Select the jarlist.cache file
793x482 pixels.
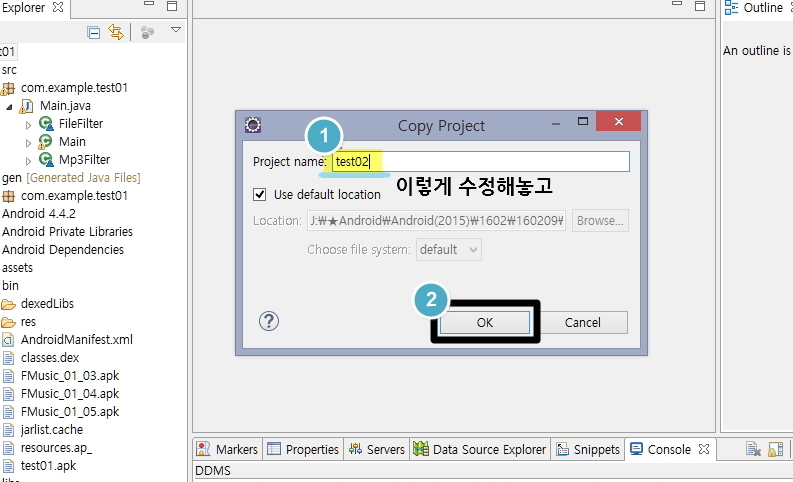(52, 429)
